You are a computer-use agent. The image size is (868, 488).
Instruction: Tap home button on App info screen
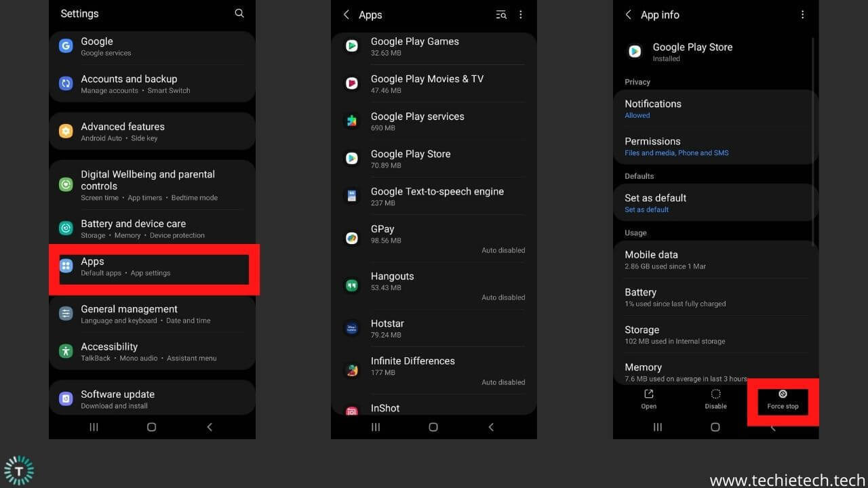[x=715, y=427]
